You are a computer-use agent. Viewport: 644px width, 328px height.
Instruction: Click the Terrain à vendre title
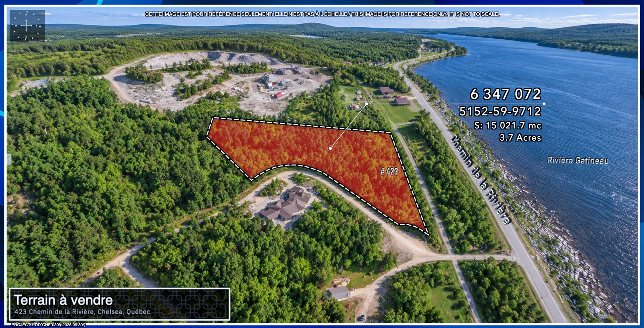tap(63, 300)
